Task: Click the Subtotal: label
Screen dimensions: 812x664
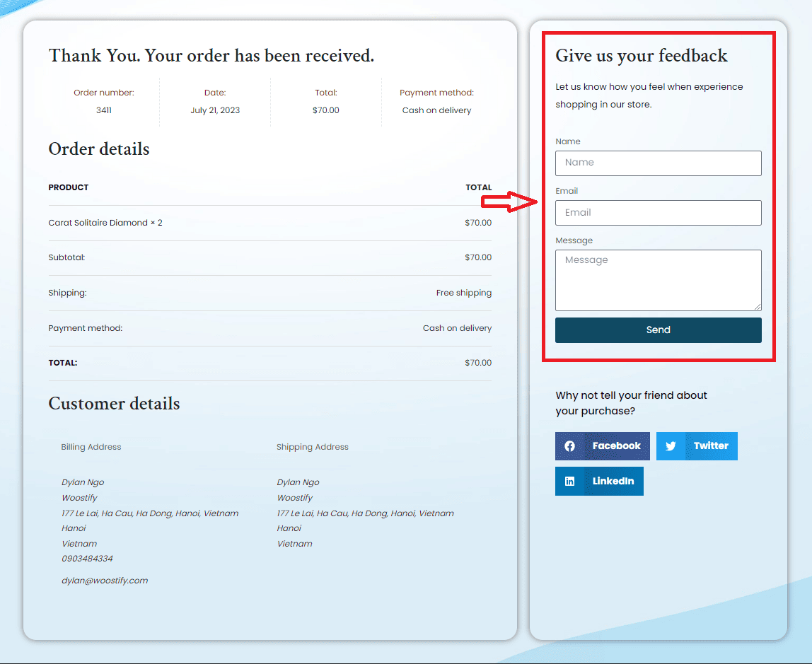Action: (x=66, y=257)
